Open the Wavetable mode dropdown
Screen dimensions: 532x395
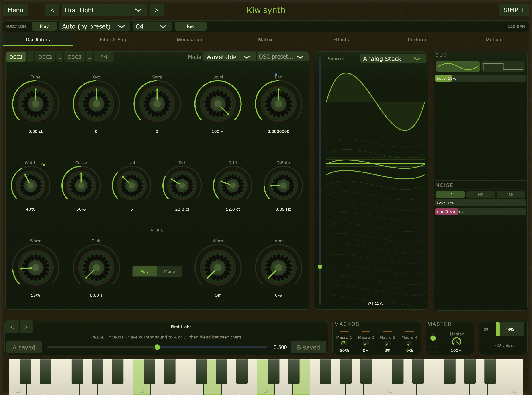coord(229,57)
